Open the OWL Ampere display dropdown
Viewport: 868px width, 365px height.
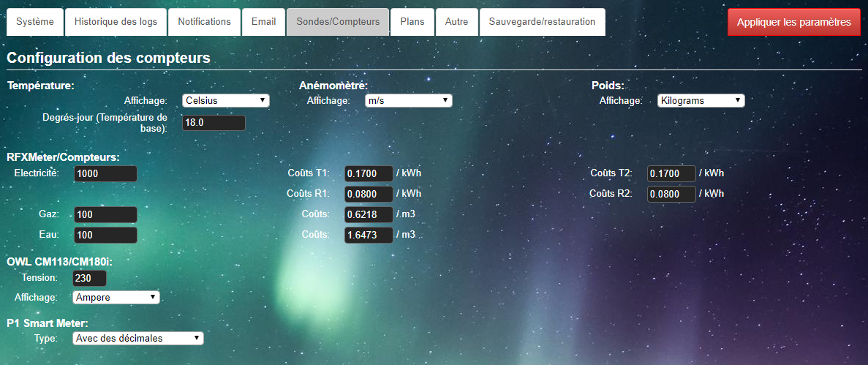click(116, 297)
